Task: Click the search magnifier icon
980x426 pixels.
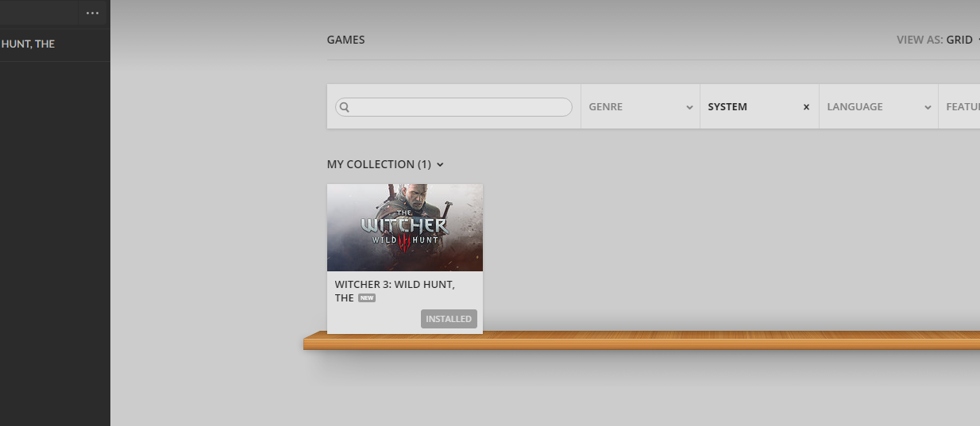Action: click(345, 107)
